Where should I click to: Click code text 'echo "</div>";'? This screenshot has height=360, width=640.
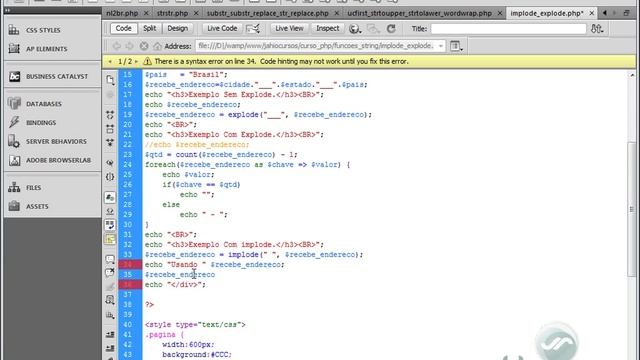tap(176, 284)
